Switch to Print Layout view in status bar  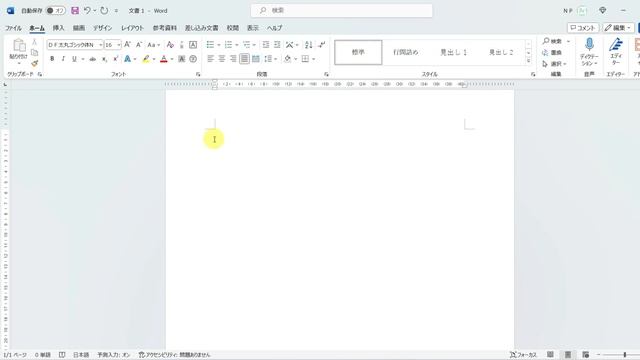[568, 355]
